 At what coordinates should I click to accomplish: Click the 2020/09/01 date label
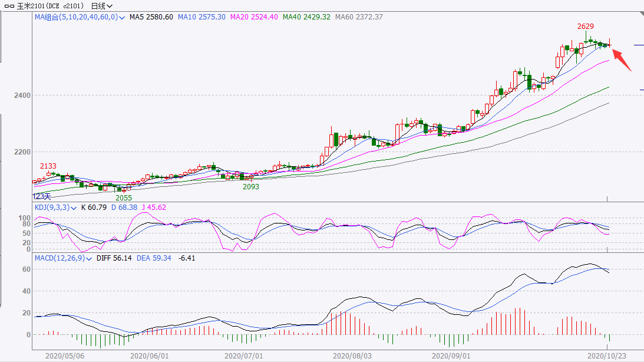[451, 356]
